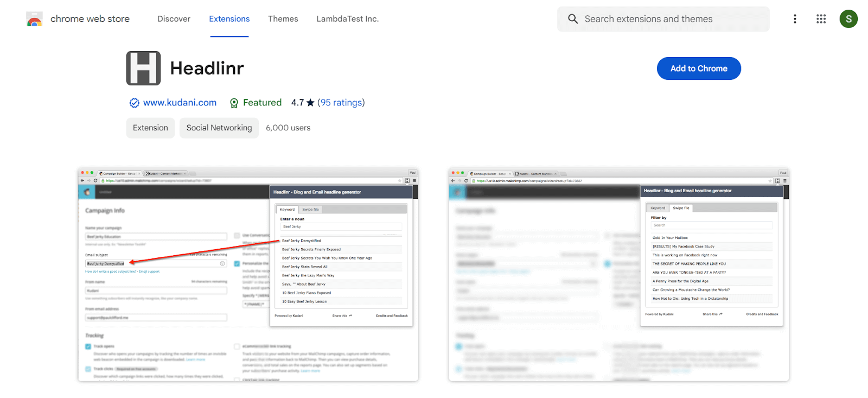
Task: Click the Add to Chrome button
Action: 699,68
